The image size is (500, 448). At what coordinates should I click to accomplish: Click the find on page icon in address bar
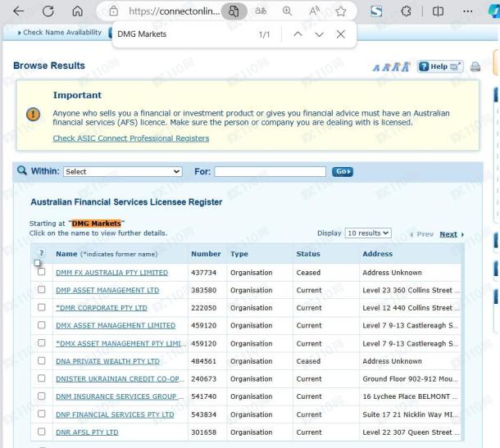pyautogui.click(x=234, y=11)
